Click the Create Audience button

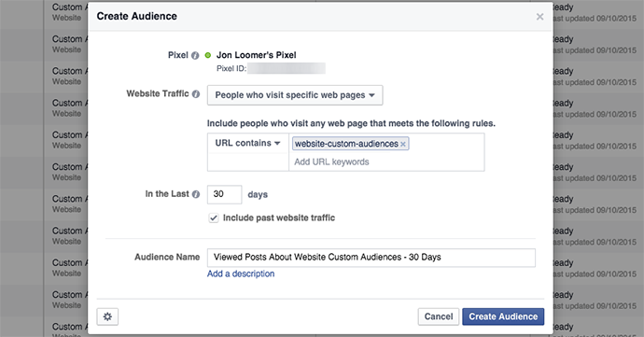[x=503, y=316]
